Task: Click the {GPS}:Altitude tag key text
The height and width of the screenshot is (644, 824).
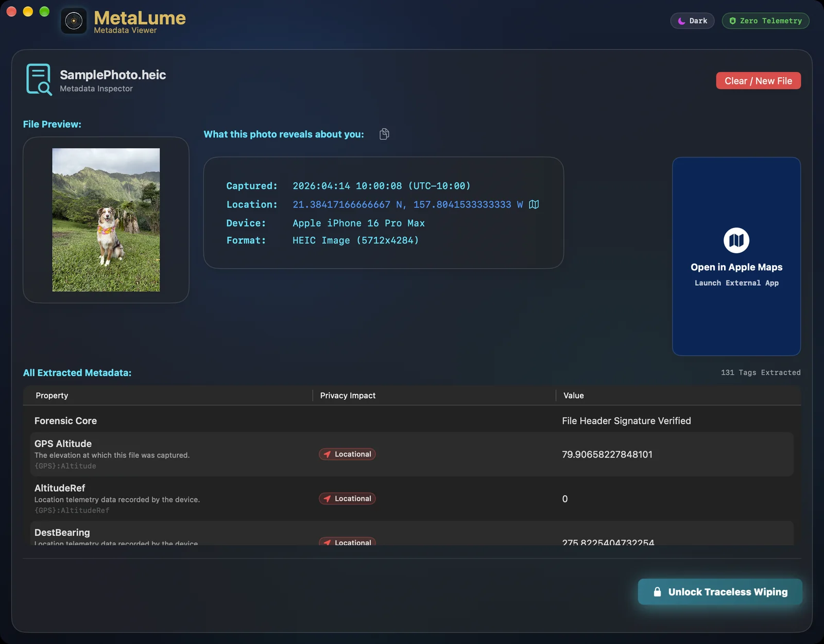Action: [x=65, y=466]
